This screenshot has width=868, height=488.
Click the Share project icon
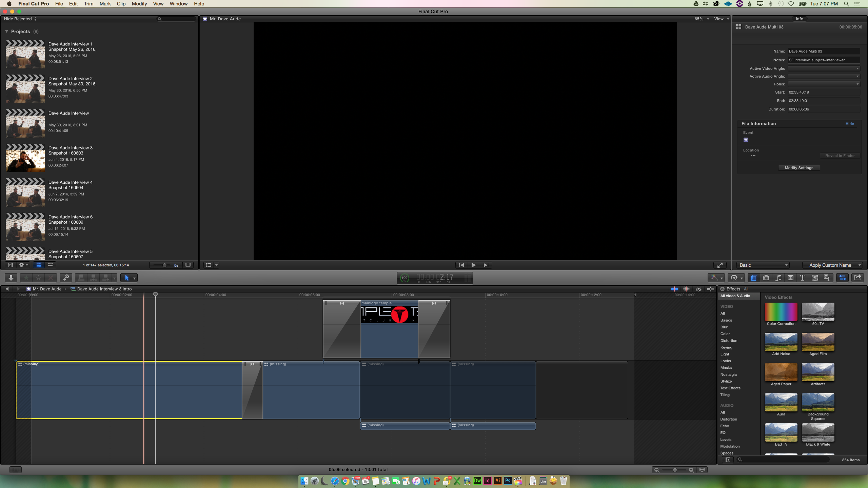857,278
